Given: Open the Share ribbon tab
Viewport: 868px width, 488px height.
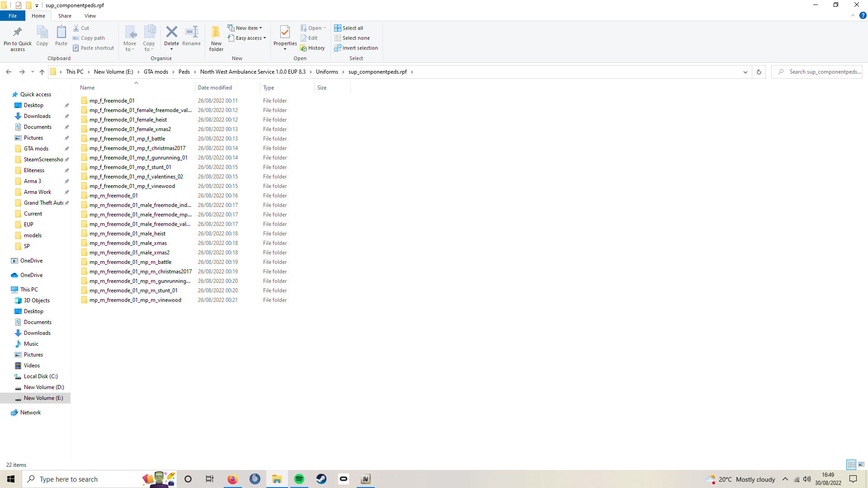Looking at the screenshot, I should click(65, 16).
